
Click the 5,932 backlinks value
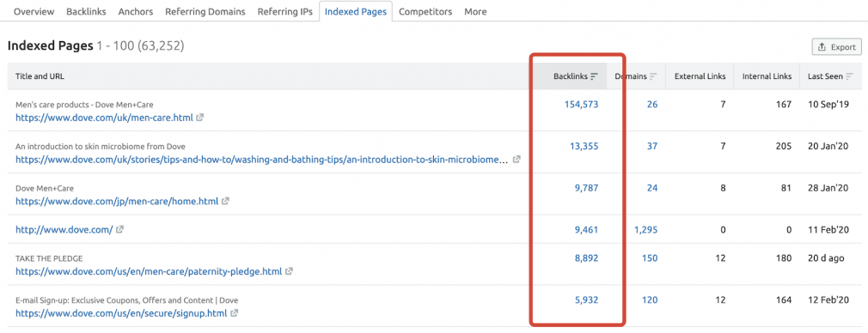click(x=586, y=300)
